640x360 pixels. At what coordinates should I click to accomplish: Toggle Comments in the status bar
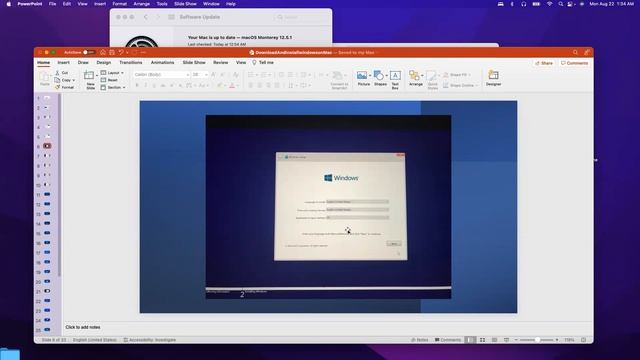(448, 340)
